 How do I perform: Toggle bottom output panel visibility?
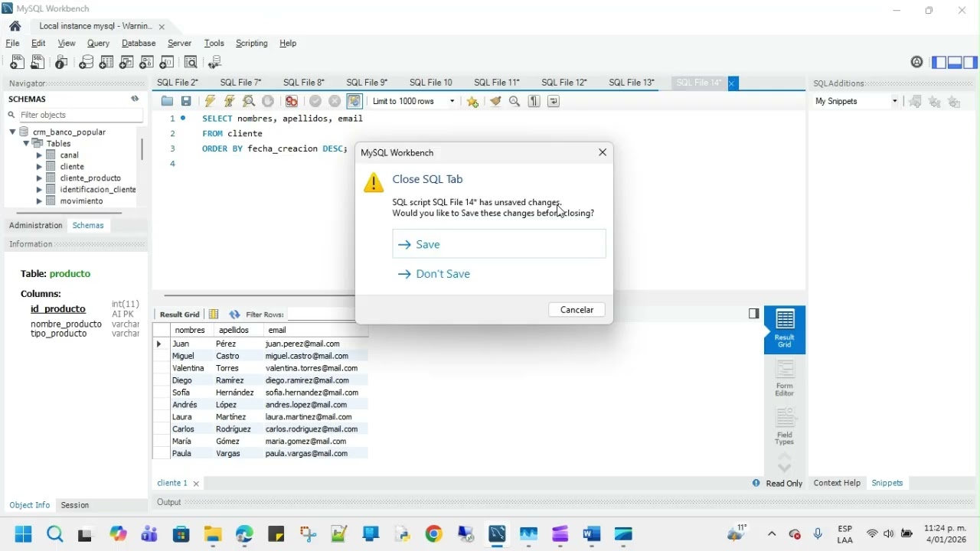point(955,63)
